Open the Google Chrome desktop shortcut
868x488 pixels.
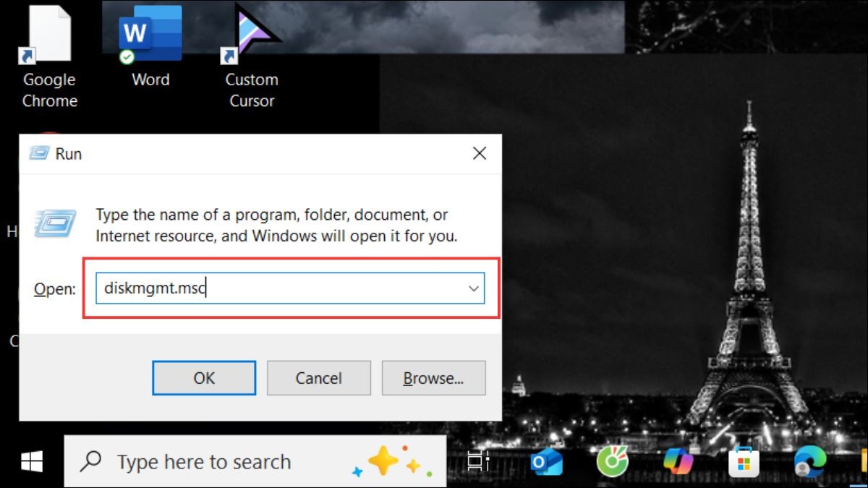(49, 56)
